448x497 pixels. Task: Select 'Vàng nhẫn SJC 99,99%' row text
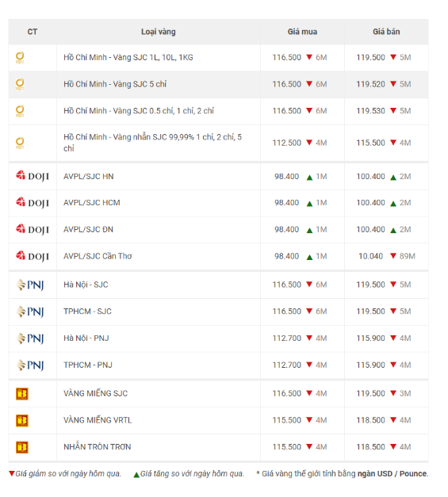click(152, 143)
